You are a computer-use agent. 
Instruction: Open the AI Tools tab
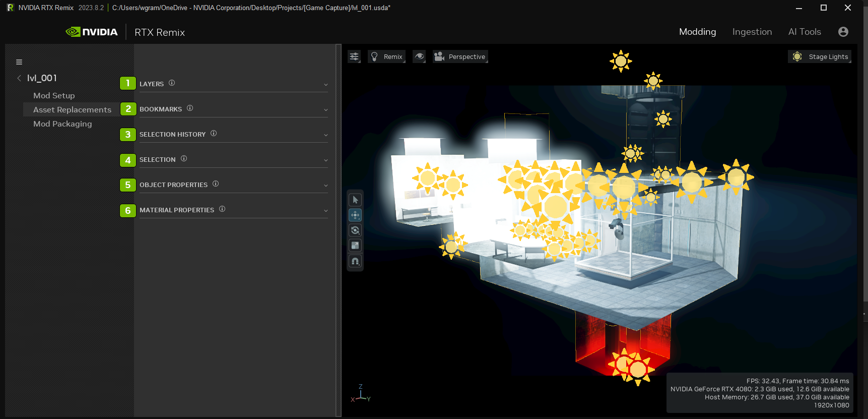pyautogui.click(x=805, y=32)
